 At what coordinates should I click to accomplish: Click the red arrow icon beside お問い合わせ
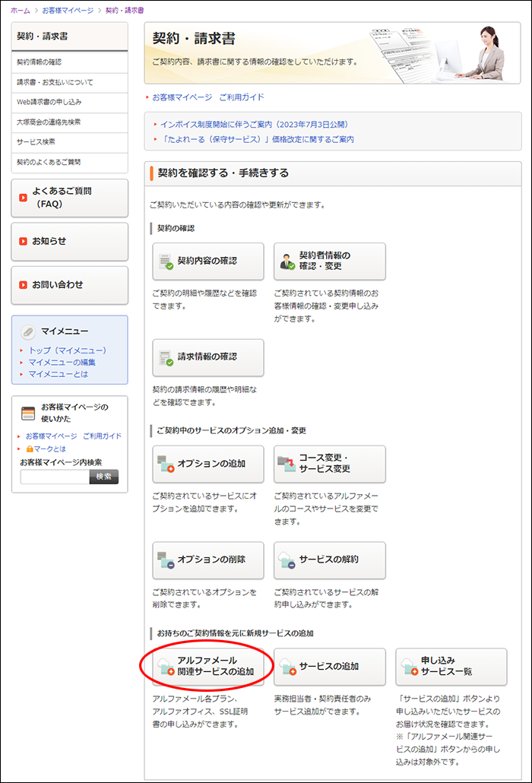[x=23, y=284]
